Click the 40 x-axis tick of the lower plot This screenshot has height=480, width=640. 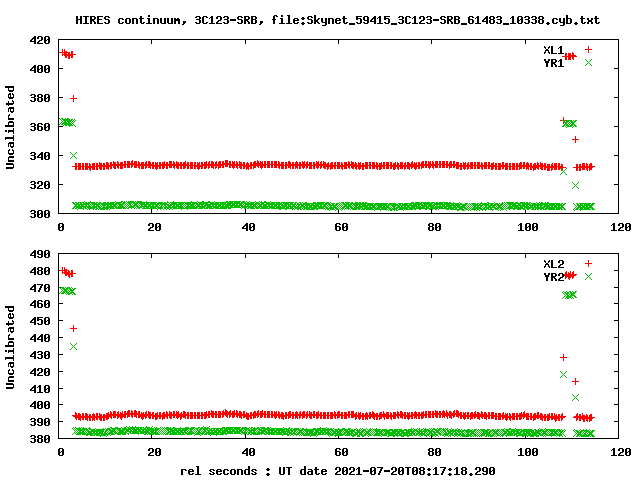(248, 452)
